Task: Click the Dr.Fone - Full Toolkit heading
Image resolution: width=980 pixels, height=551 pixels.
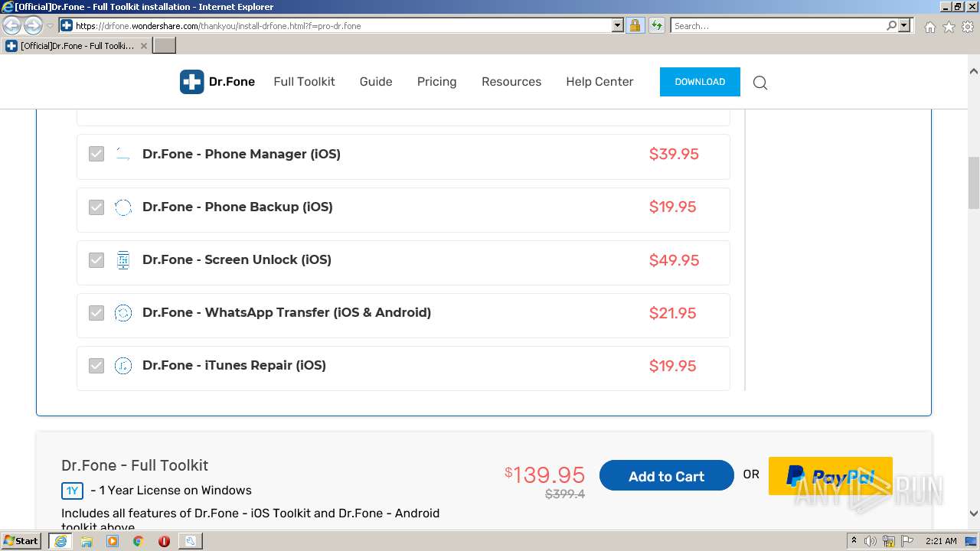Action: (135, 465)
